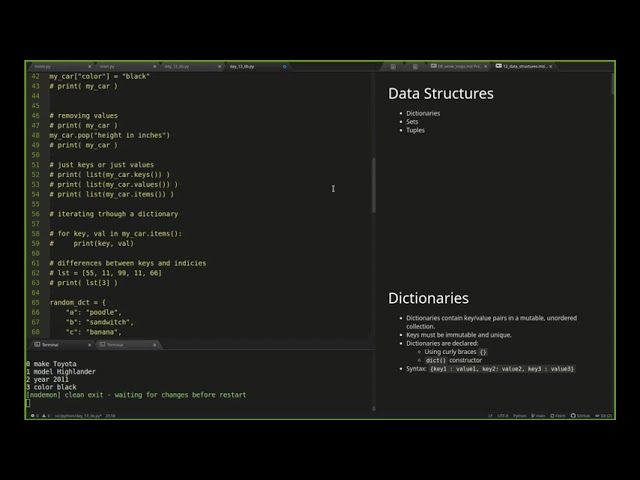Close the 08_while_loops.md preview tab
640x480 pixels.
click(x=485, y=66)
